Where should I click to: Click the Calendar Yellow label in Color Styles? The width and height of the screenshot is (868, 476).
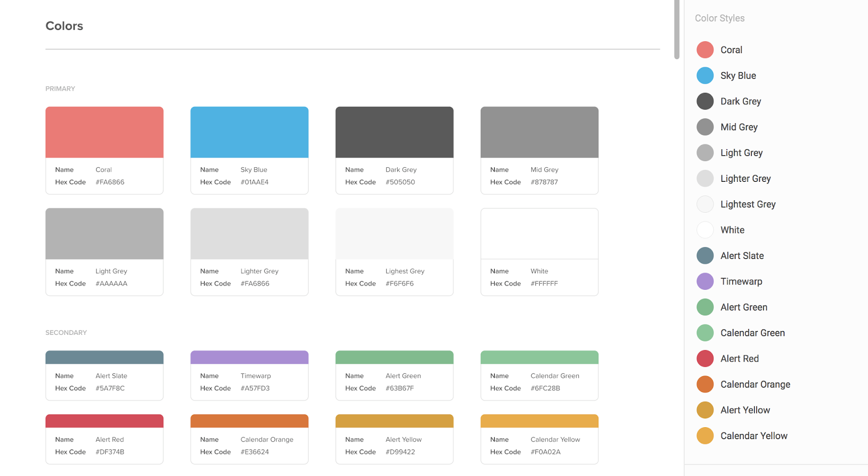click(754, 436)
